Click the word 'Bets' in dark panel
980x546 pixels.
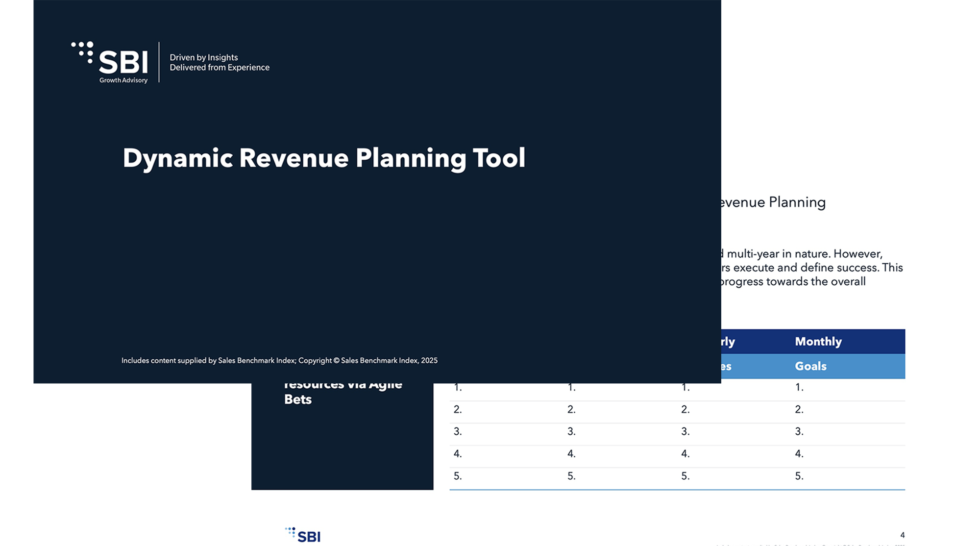coord(298,399)
